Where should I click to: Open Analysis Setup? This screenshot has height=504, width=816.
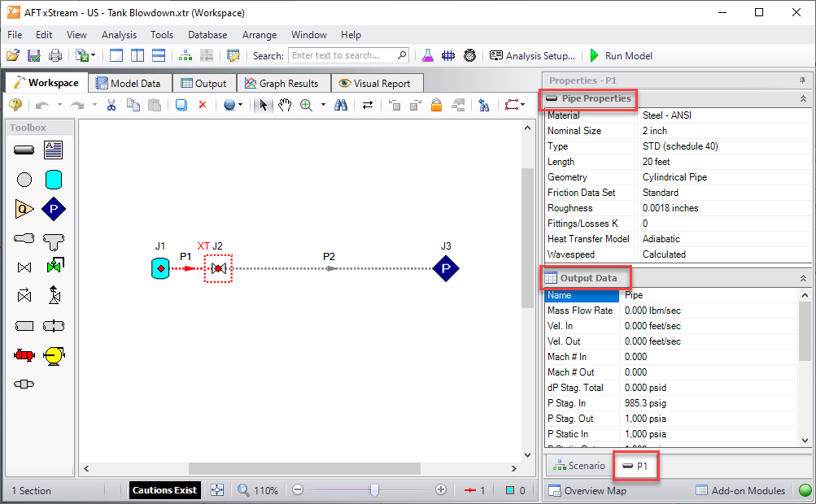click(532, 55)
